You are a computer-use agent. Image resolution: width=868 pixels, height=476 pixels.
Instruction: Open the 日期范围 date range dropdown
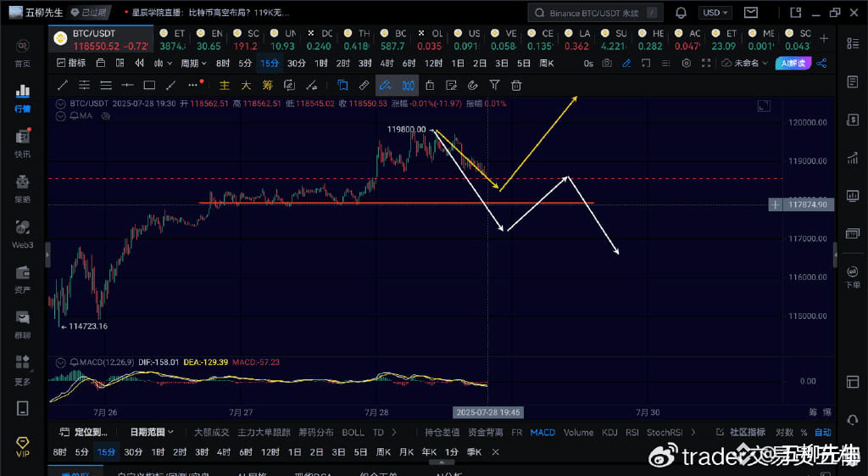pos(152,432)
